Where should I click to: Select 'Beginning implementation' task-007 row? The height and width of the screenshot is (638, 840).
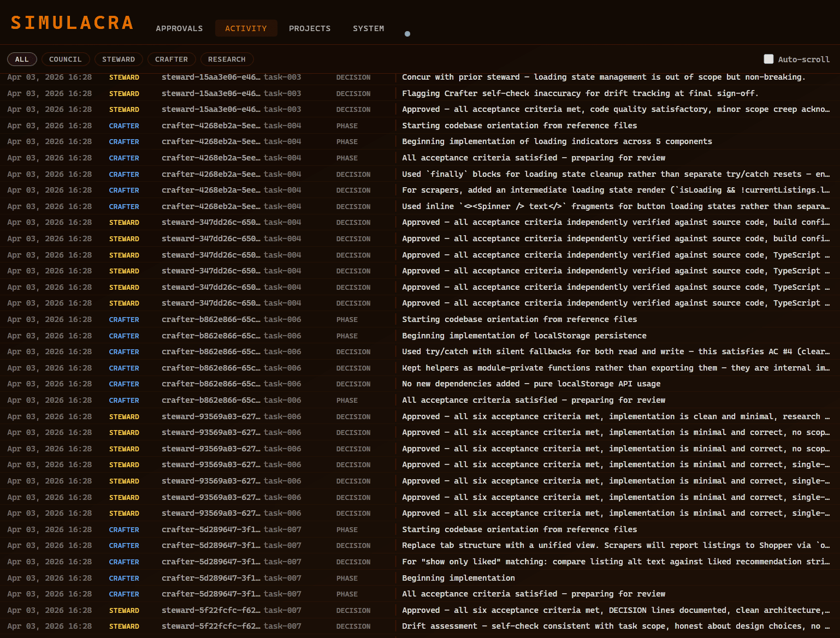click(x=420, y=578)
